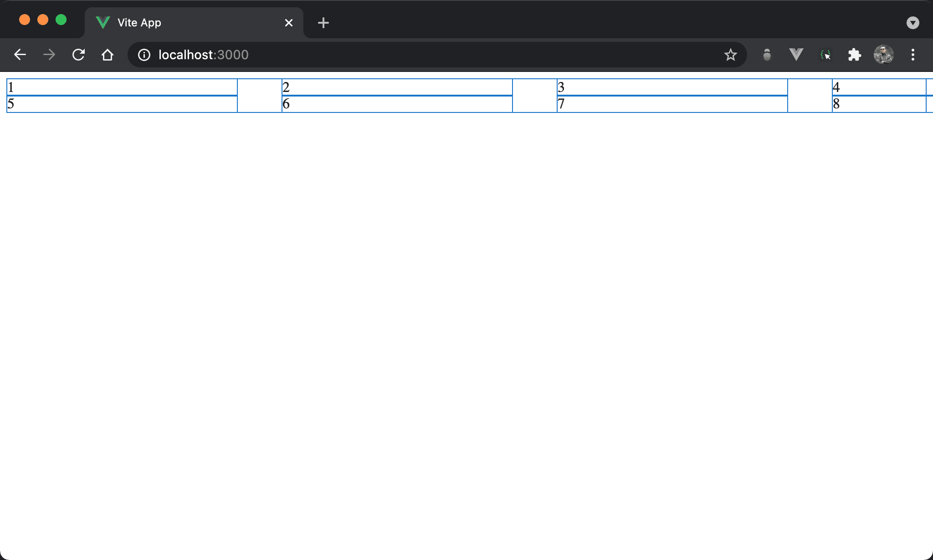Open the user profile avatar
The image size is (933, 560).
click(883, 55)
